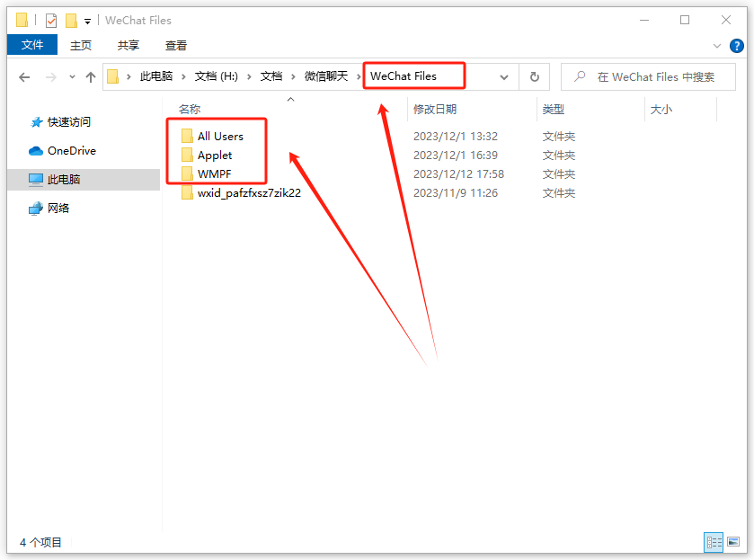Viewport: 754px width, 560px height.
Task: Close the WeChat Files window
Action: click(x=726, y=20)
